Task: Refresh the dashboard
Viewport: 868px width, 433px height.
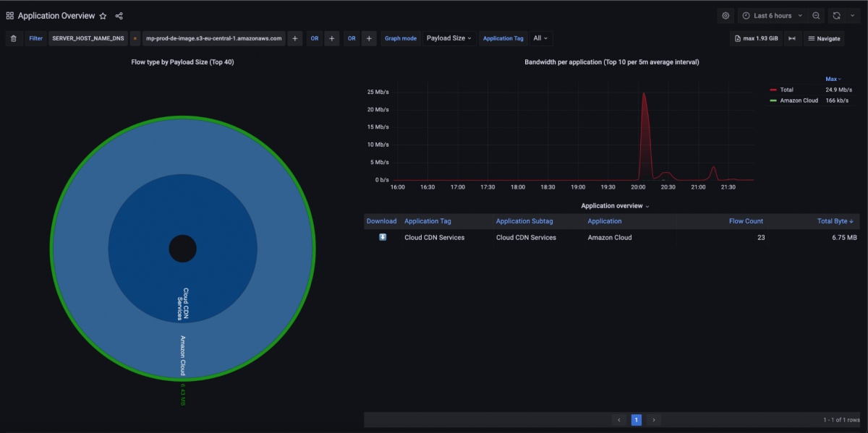Action: click(x=836, y=15)
